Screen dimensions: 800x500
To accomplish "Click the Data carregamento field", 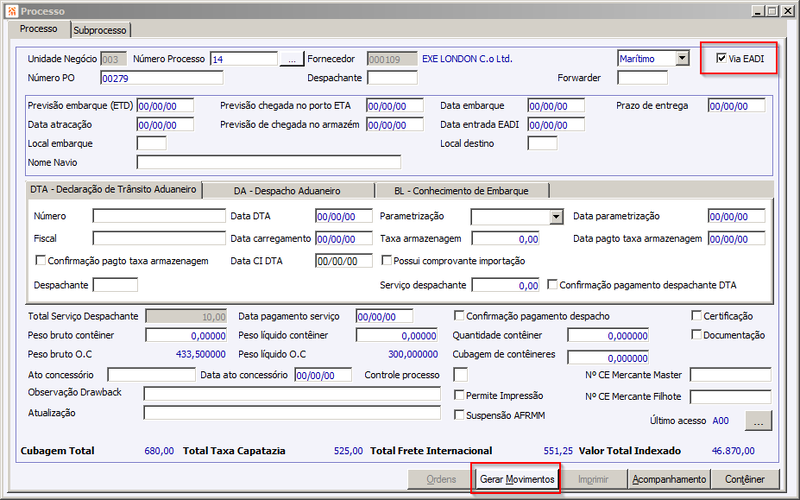I will tap(344, 239).
